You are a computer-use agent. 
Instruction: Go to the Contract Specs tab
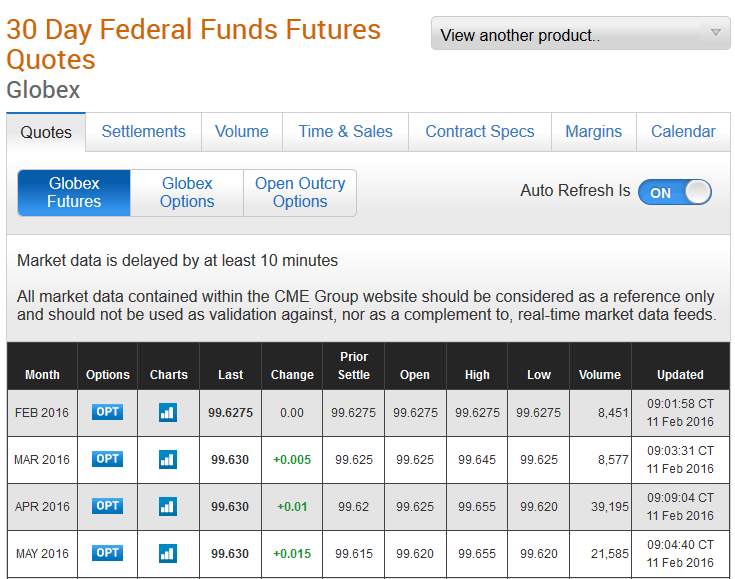click(480, 132)
